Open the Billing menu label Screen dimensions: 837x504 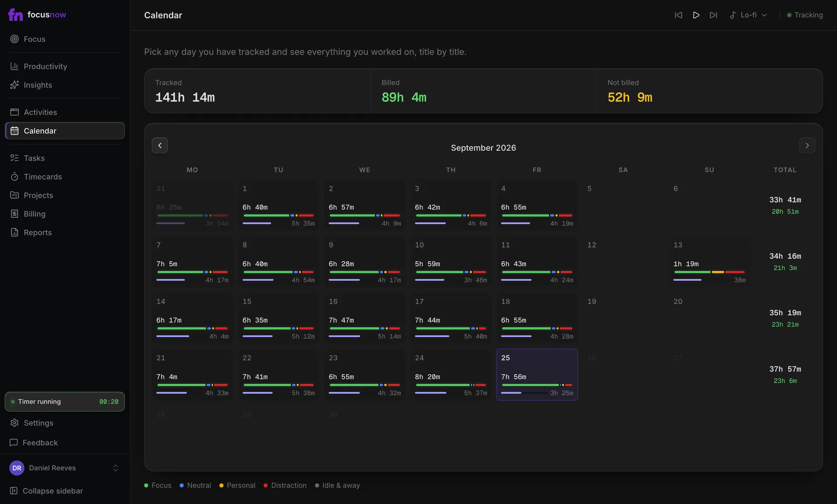34,214
